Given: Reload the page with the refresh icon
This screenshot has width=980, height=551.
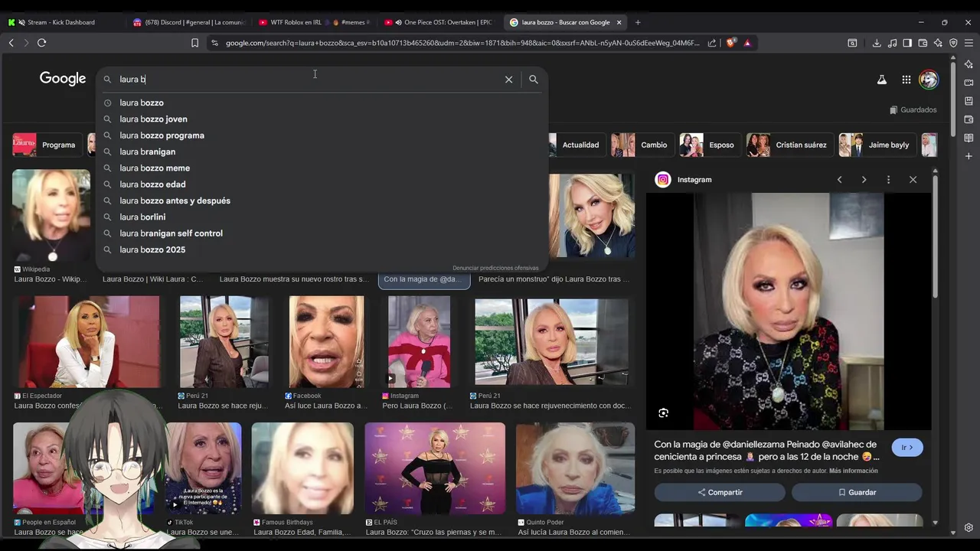Looking at the screenshot, I should (41, 43).
